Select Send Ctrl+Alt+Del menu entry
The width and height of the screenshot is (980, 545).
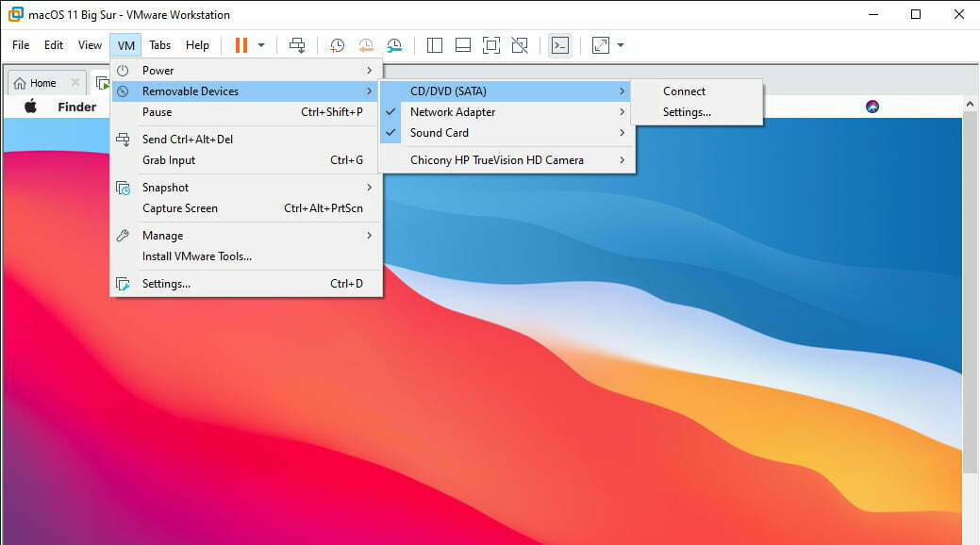246,140
